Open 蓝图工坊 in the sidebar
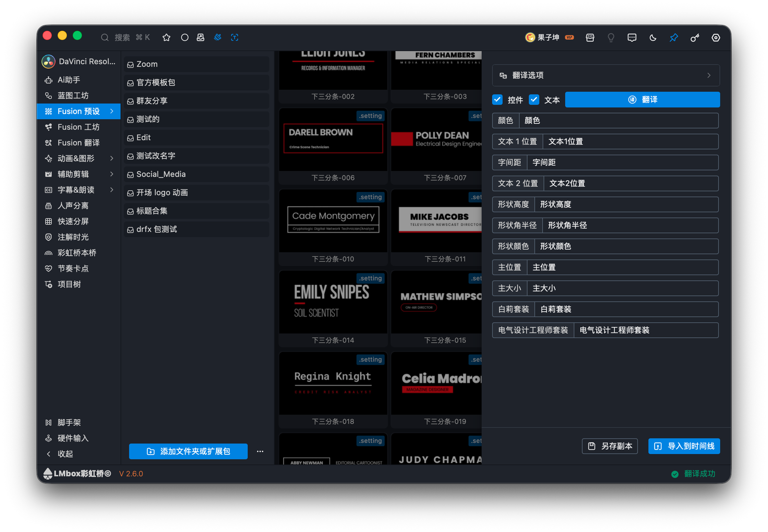This screenshot has height=532, width=768. [x=79, y=95]
